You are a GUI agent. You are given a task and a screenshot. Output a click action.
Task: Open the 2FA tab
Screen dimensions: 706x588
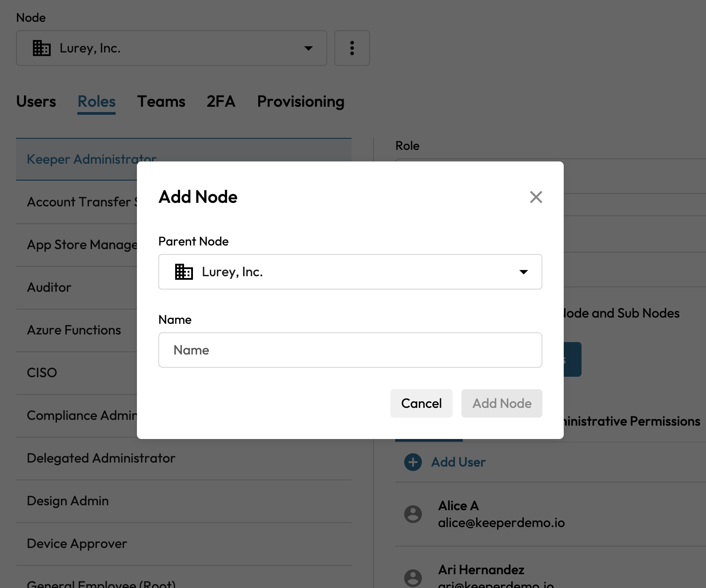[221, 101]
